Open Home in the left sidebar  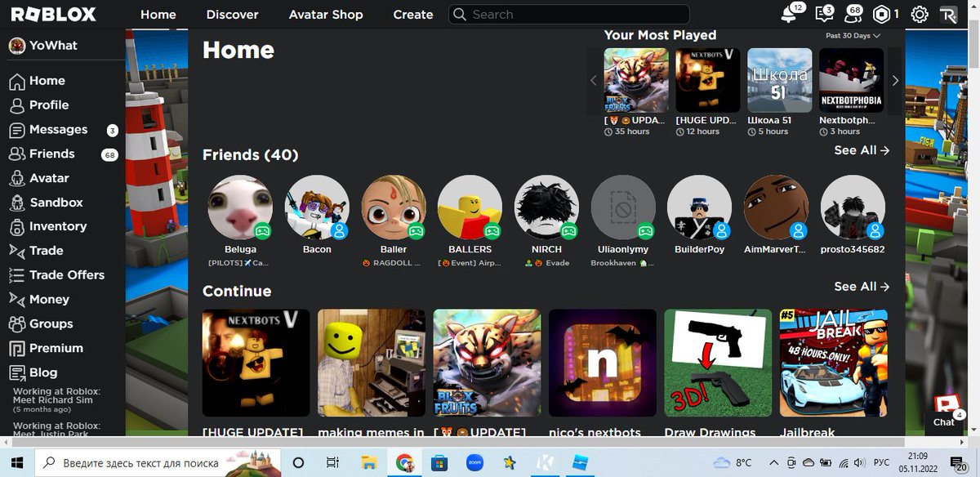point(38,81)
